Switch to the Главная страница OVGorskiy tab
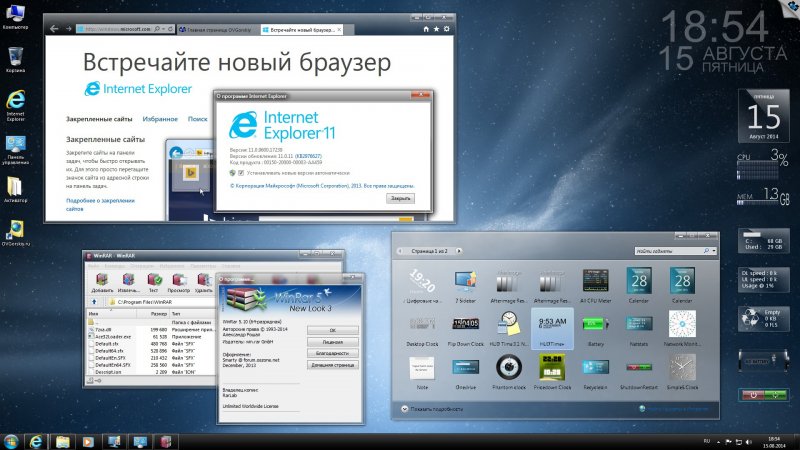 point(218,30)
